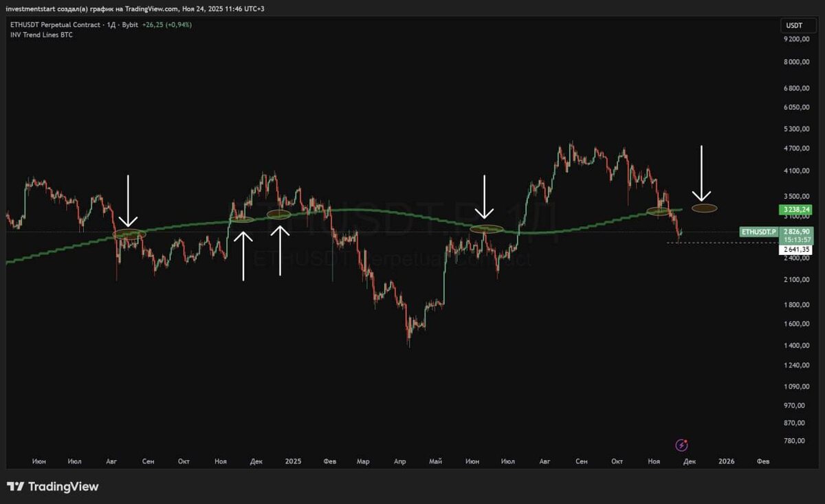Click the TradingView logo at bottom

[53, 487]
